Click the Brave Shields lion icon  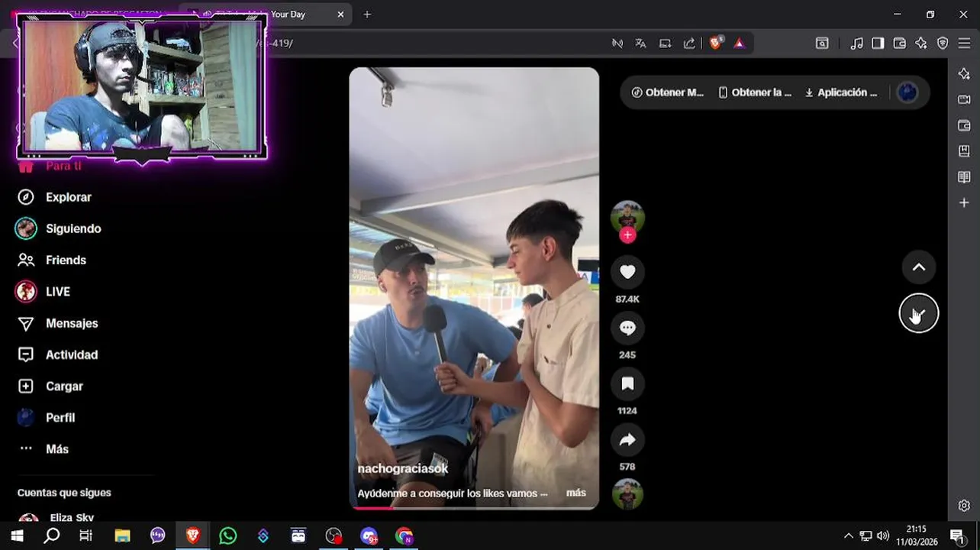click(x=715, y=44)
